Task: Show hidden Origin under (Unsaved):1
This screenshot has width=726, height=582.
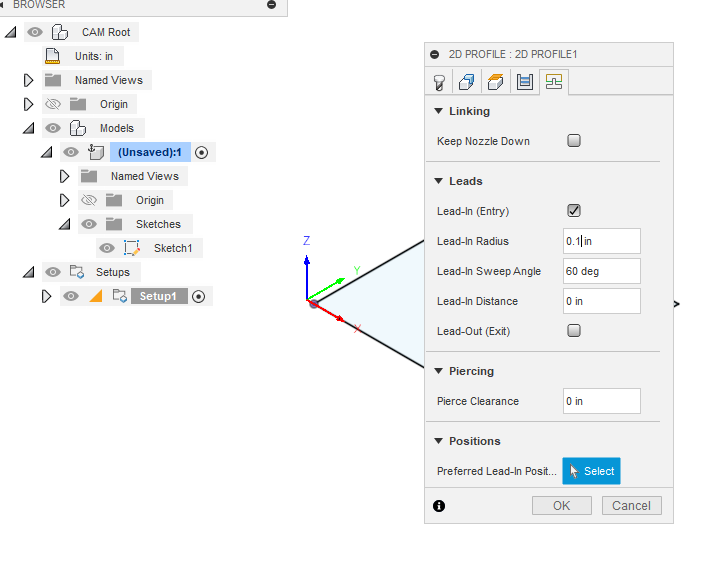Action: pos(89,200)
